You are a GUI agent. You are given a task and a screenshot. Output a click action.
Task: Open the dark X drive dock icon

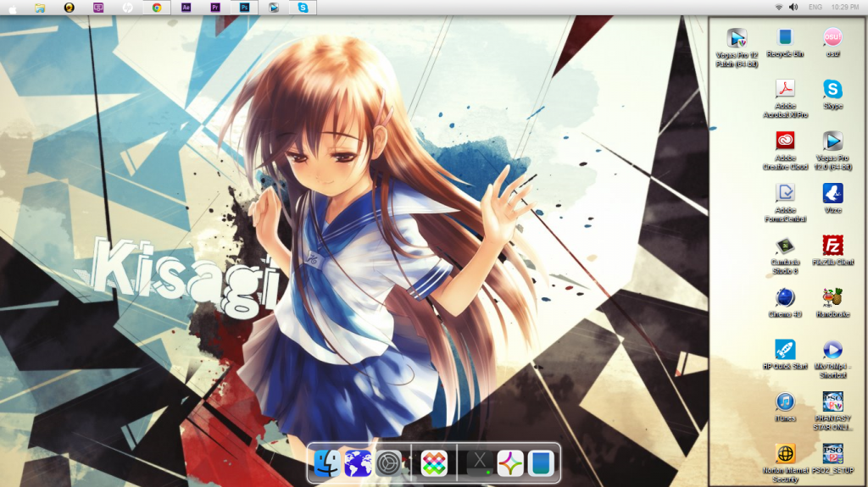(480, 462)
